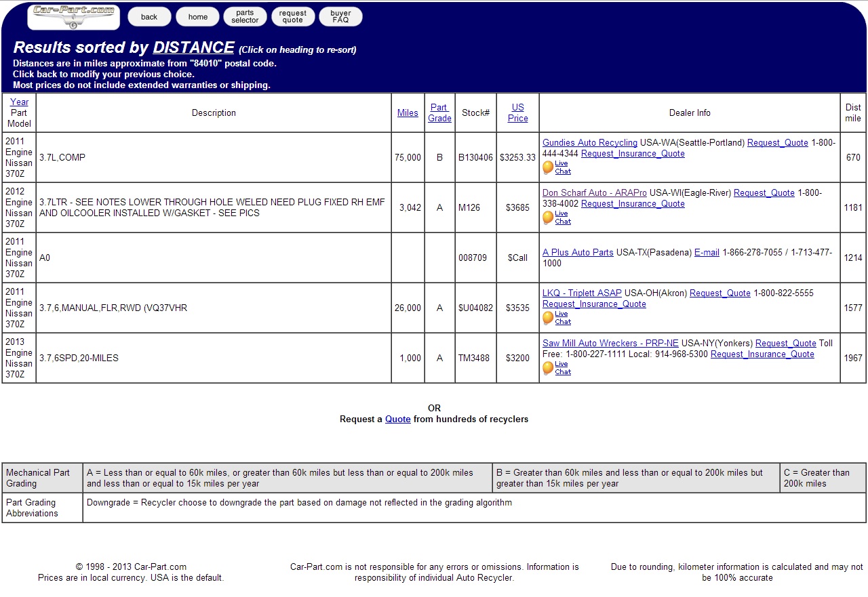Click the home button

click(x=198, y=17)
